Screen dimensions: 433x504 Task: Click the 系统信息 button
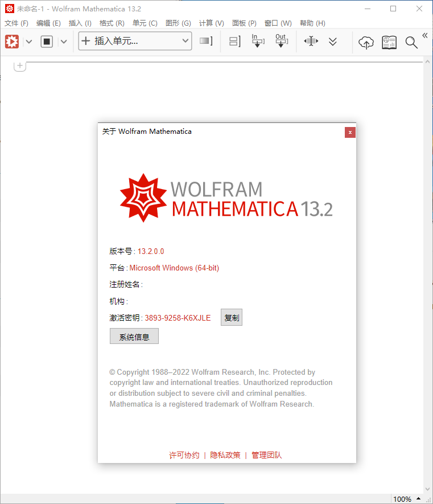pyautogui.click(x=134, y=337)
